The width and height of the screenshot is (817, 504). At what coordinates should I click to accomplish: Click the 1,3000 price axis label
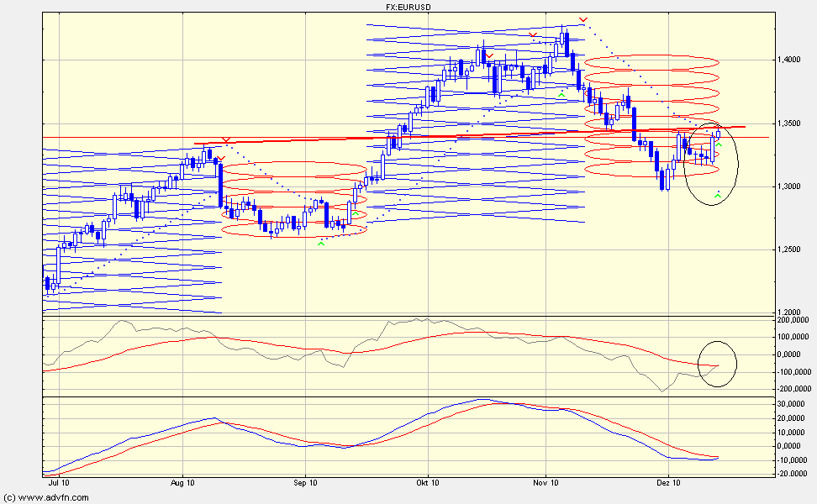(x=789, y=186)
